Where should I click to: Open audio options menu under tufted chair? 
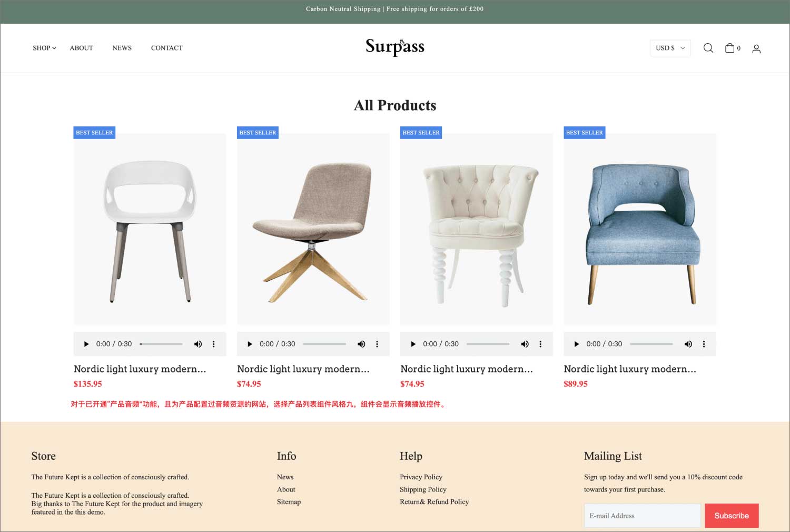pos(540,344)
